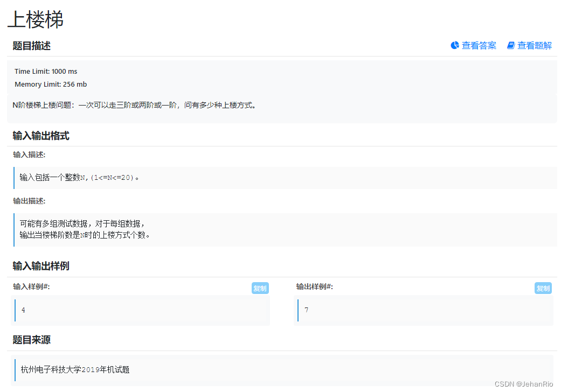This screenshot has height=392, width=561.
Task: Click the 输出描述: label
Action: tap(29, 201)
